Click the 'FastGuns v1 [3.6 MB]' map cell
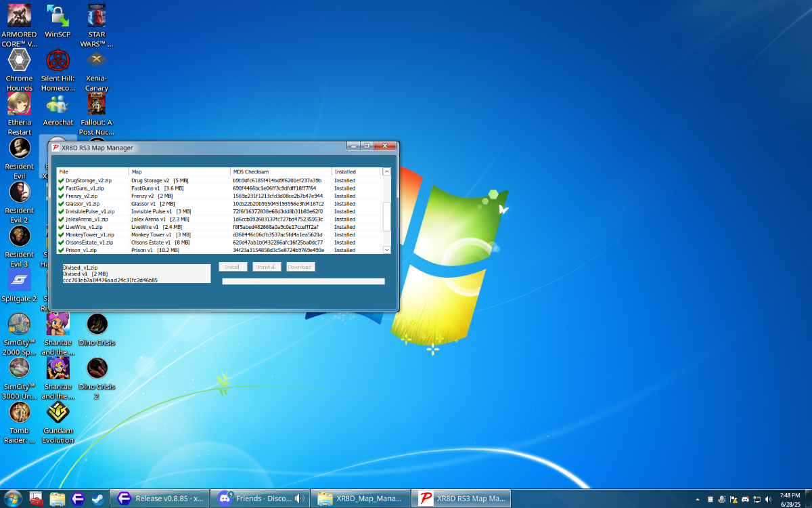Screen dimensions: 812x508 coord(158,188)
